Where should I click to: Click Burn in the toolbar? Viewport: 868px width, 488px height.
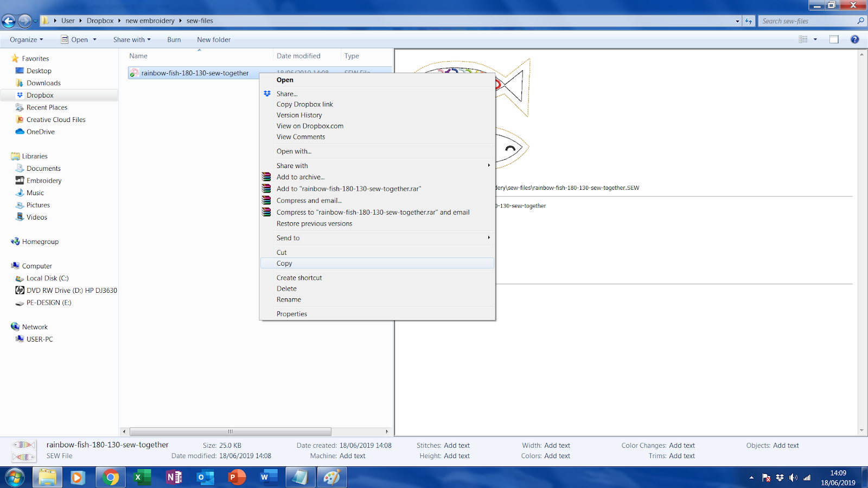point(174,40)
